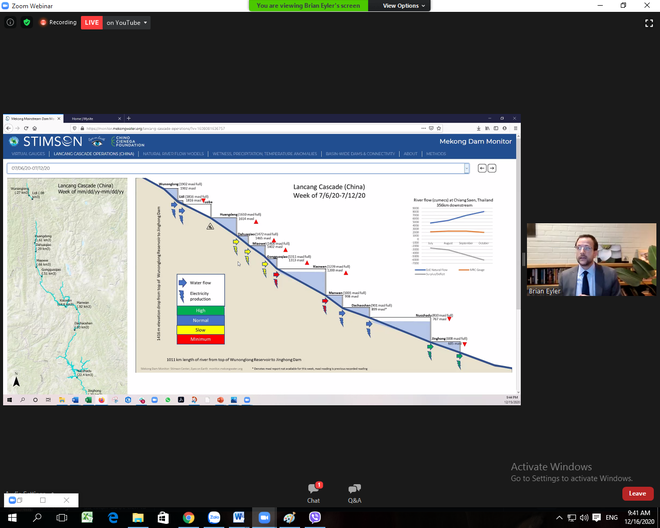Open the Q&A panel
Viewport: 660px width, 528px height.
tap(354, 491)
